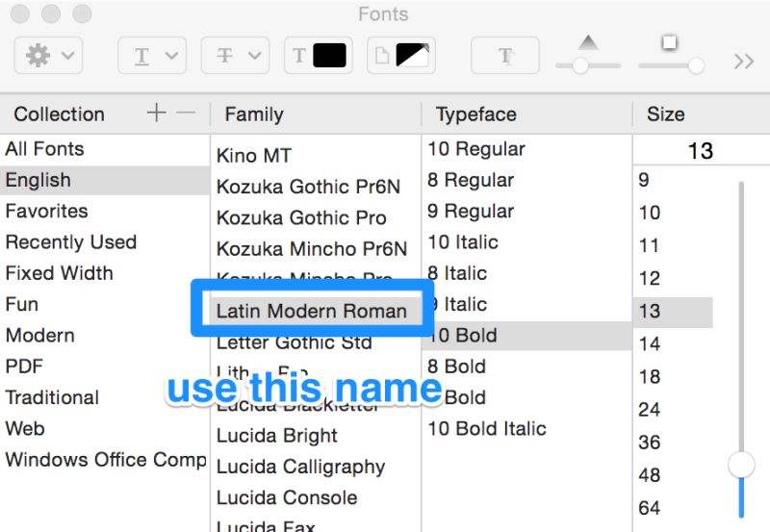Select the Favorites collection
The height and width of the screenshot is (532, 770).
[105, 211]
